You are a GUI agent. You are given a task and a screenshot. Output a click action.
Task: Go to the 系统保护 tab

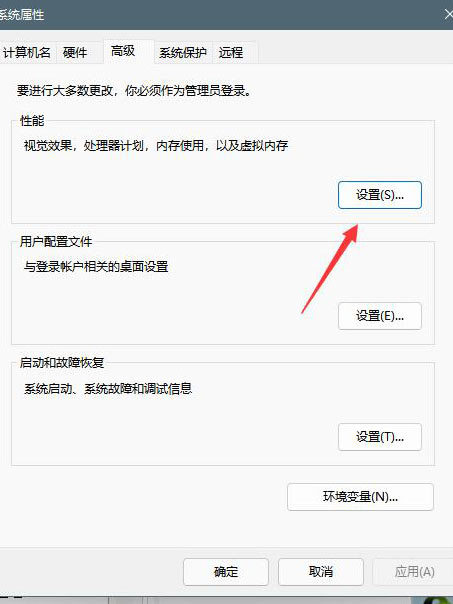(x=183, y=52)
